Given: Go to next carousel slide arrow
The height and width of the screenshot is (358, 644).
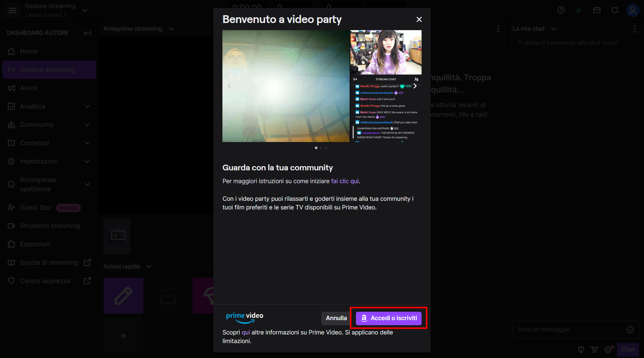Looking at the screenshot, I should coord(415,86).
